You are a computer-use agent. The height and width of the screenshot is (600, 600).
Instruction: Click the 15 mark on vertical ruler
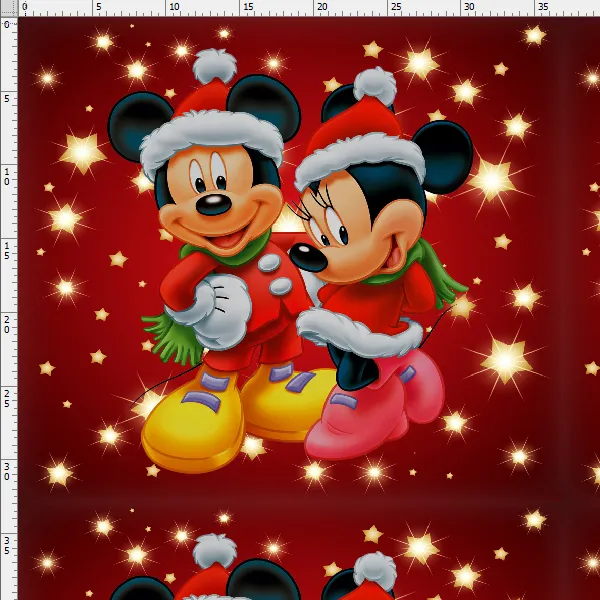pos(7,251)
